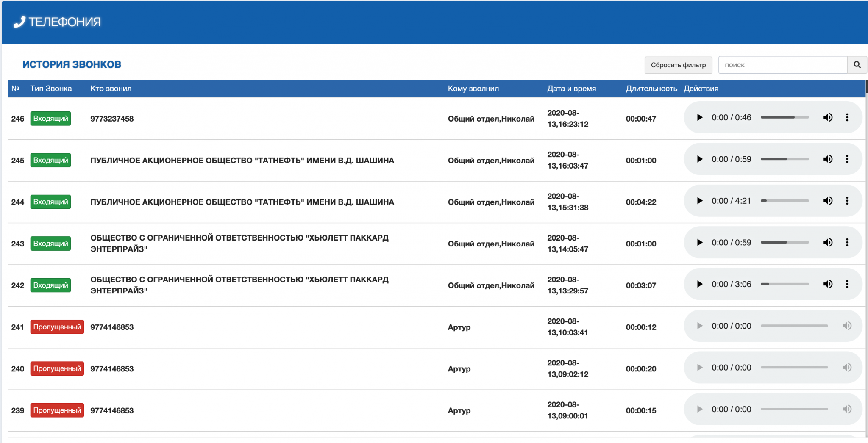Click disabled volume icon of call 240
The image size is (868, 443).
847,367
